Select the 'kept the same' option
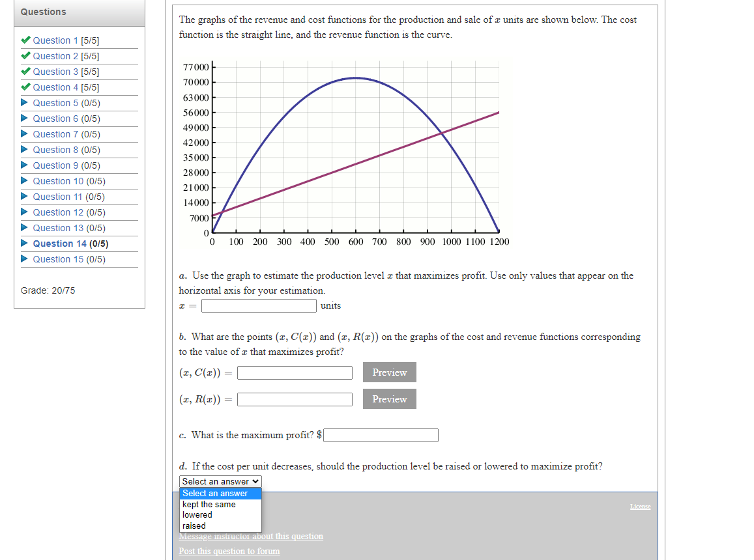This screenshot has height=560, width=754. click(x=209, y=504)
